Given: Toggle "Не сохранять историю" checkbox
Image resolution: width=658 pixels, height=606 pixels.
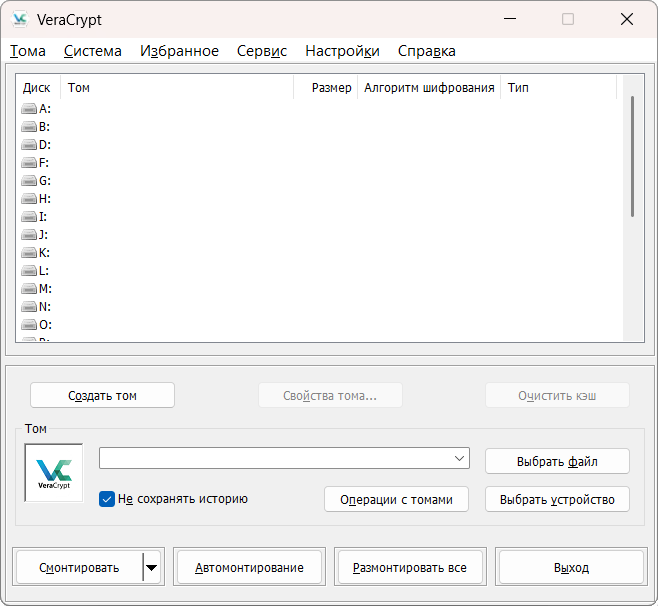Looking at the screenshot, I should tap(107, 499).
